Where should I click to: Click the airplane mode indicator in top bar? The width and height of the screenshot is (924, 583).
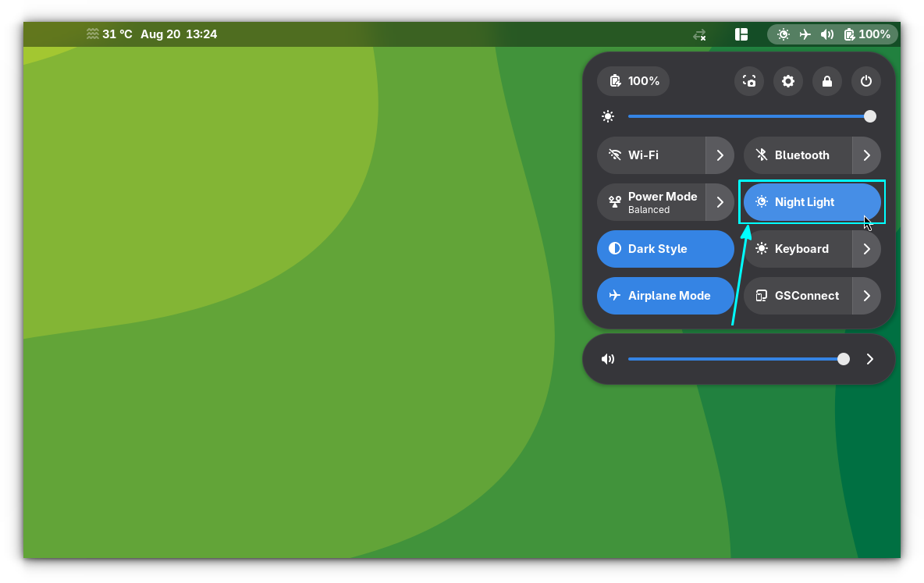tap(805, 35)
